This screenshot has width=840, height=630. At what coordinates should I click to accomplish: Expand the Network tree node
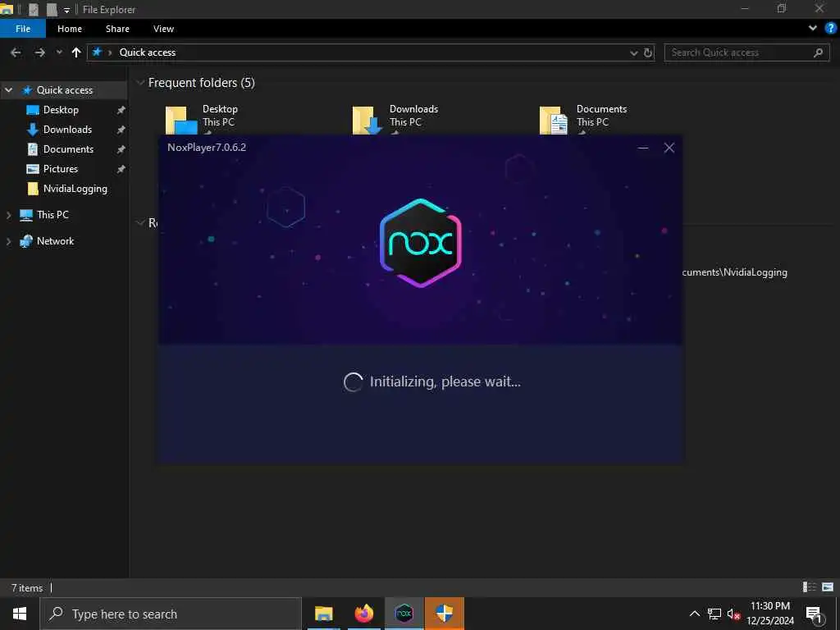coord(8,241)
